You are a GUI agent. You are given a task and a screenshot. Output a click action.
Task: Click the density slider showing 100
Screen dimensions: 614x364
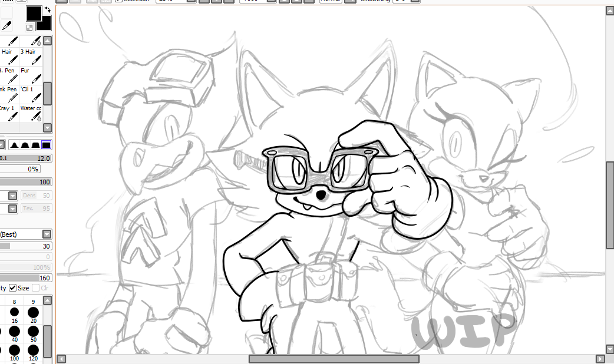pyautogui.click(x=25, y=182)
